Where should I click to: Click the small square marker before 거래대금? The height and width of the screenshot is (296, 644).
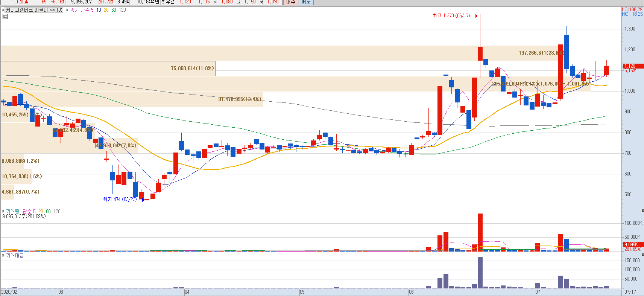coord(3,255)
